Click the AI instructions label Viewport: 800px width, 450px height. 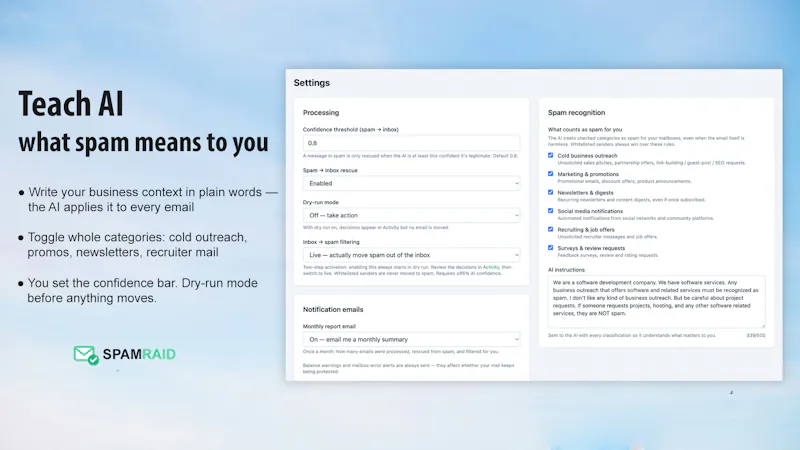click(x=566, y=270)
